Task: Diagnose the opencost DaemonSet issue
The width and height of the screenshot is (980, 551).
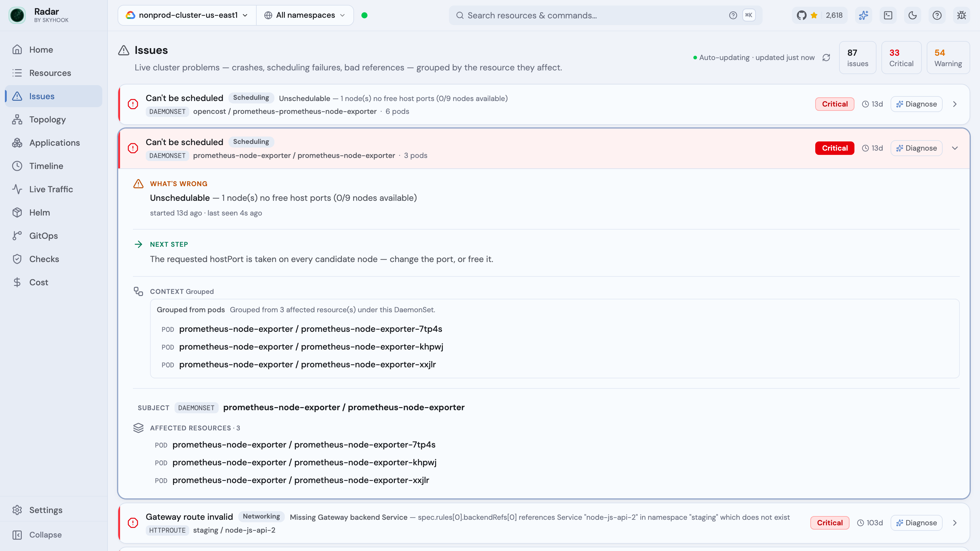Action: click(x=916, y=104)
